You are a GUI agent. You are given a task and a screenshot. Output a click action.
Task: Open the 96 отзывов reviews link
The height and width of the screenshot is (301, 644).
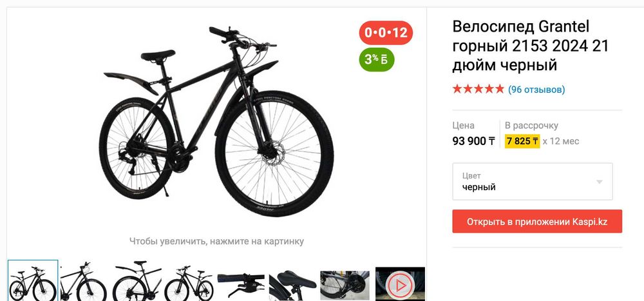pos(536,89)
